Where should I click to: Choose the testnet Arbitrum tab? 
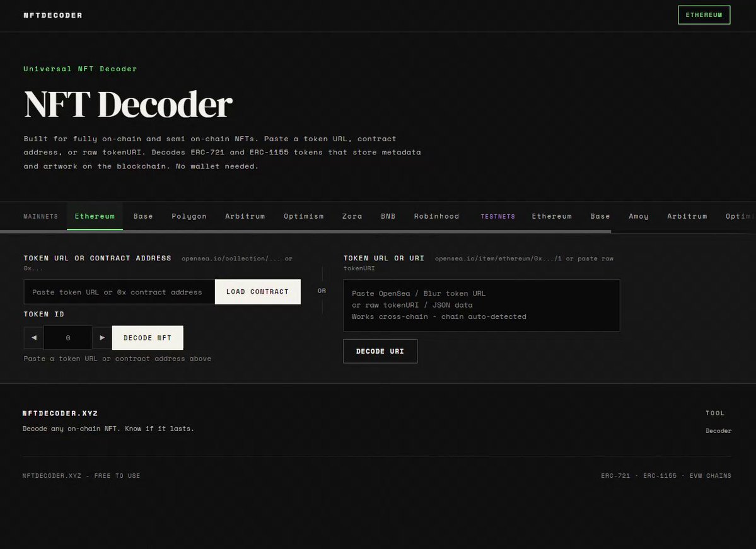coord(687,216)
